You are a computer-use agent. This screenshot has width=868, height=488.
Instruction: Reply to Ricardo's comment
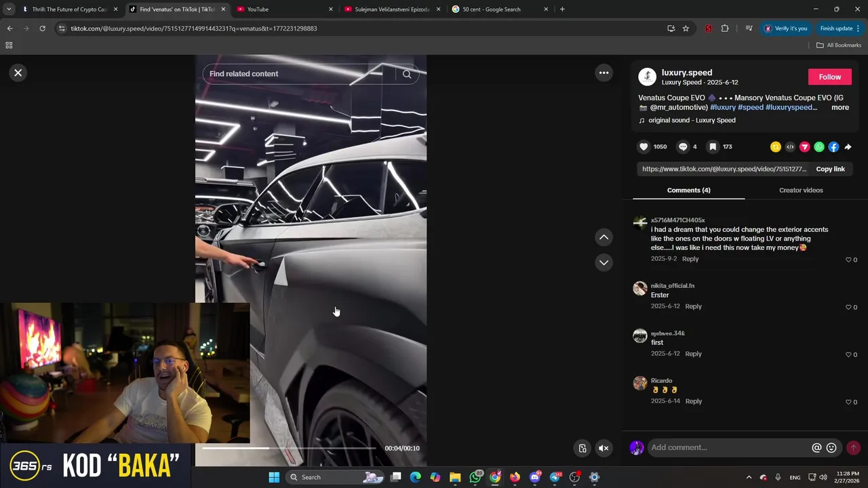(x=693, y=401)
